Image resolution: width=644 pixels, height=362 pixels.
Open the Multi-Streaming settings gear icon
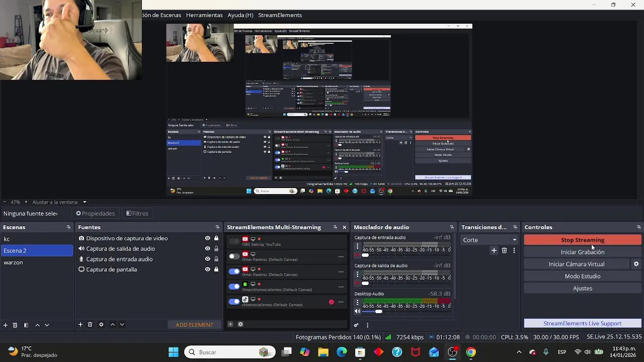click(x=240, y=324)
